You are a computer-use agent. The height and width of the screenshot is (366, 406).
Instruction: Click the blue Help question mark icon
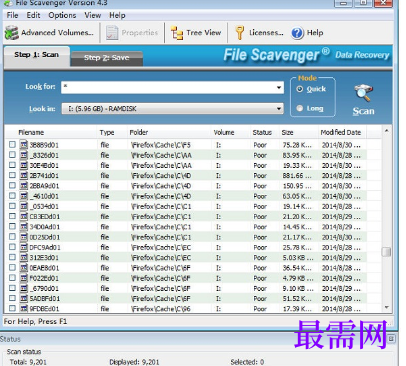point(297,33)
